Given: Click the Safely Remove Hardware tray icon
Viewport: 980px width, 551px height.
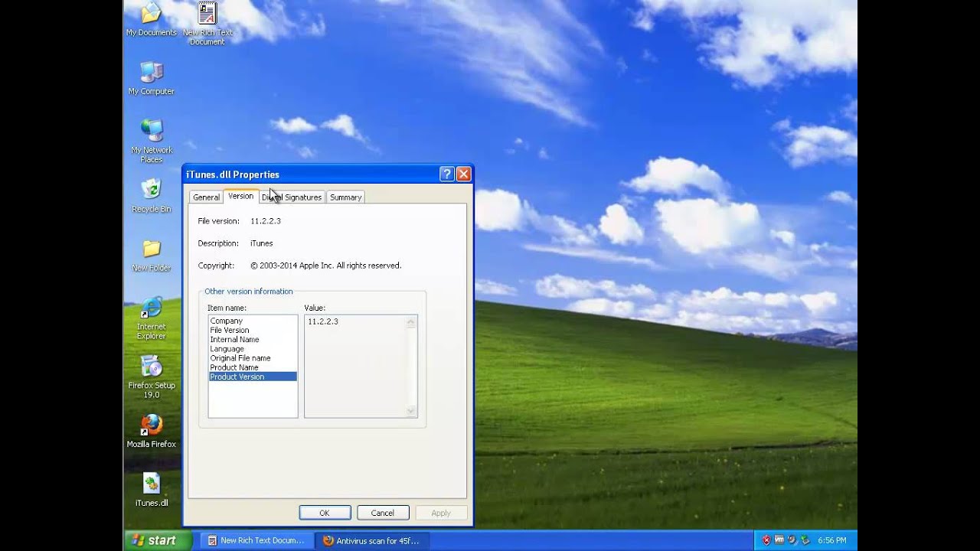Looking at the screenshot, I should 805,540.
